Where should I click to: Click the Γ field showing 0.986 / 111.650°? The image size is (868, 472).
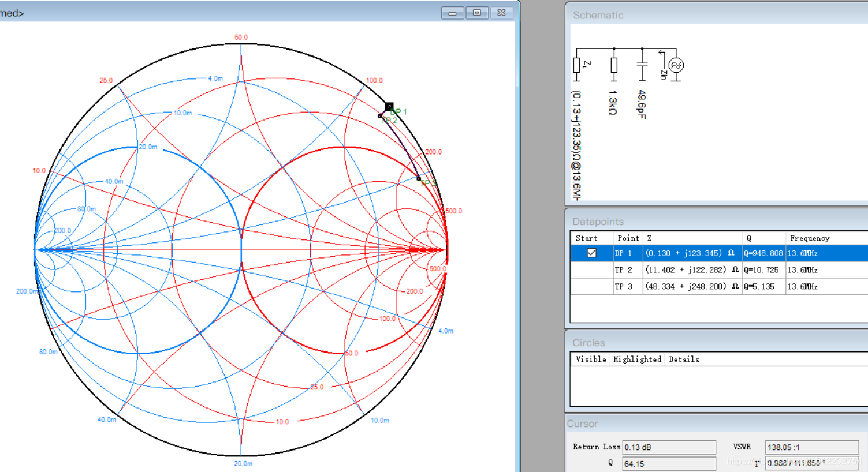click(x=811, y=463)
